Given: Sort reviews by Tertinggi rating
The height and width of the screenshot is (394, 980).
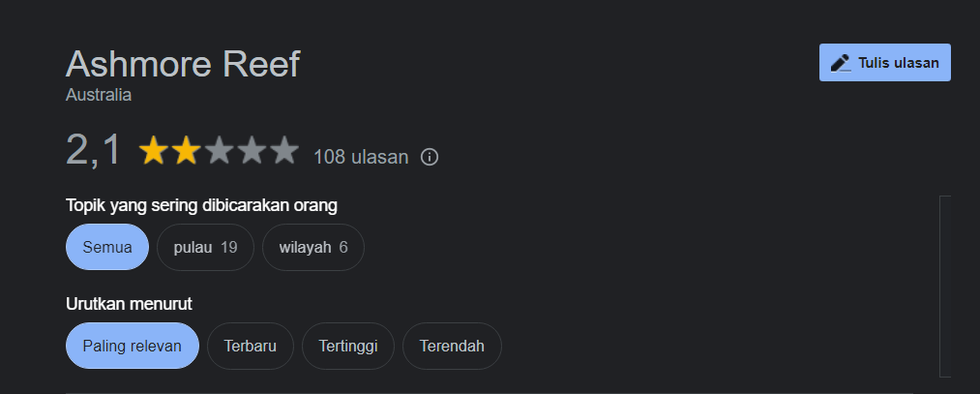Looking at the screenshot, I should pos(348,346).
